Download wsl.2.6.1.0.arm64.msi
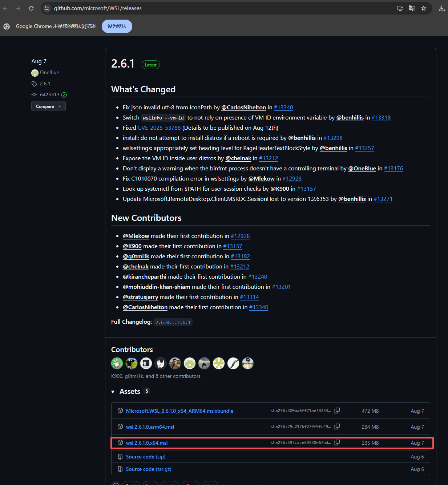This screenshot has height=485, width=448. click(x=150, y=427)
